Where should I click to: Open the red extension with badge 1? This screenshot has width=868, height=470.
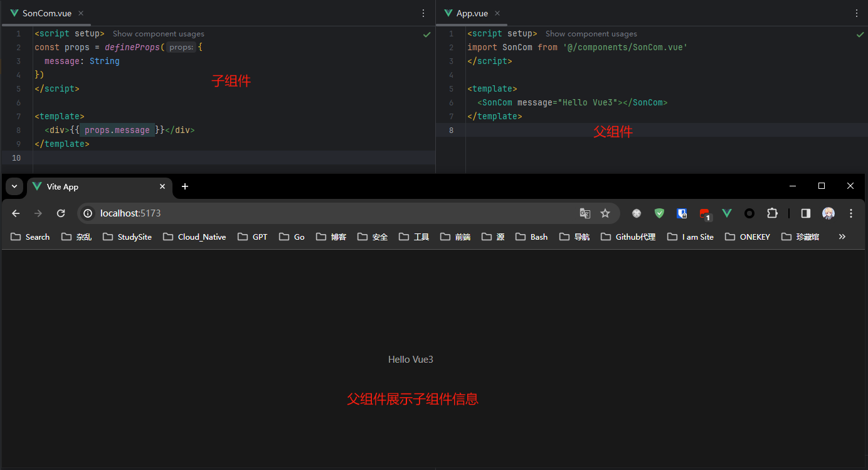705,214
